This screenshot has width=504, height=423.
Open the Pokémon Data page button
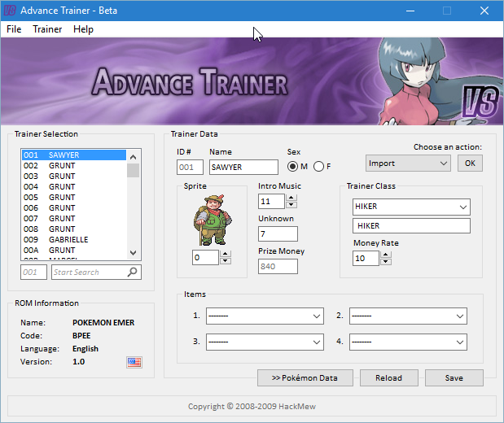point(305,377)
